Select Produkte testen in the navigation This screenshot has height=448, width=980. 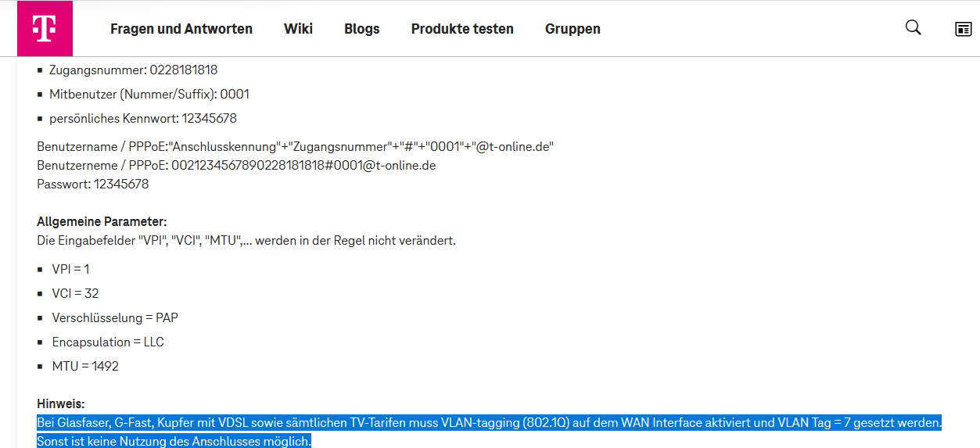(x=461, y=29)
